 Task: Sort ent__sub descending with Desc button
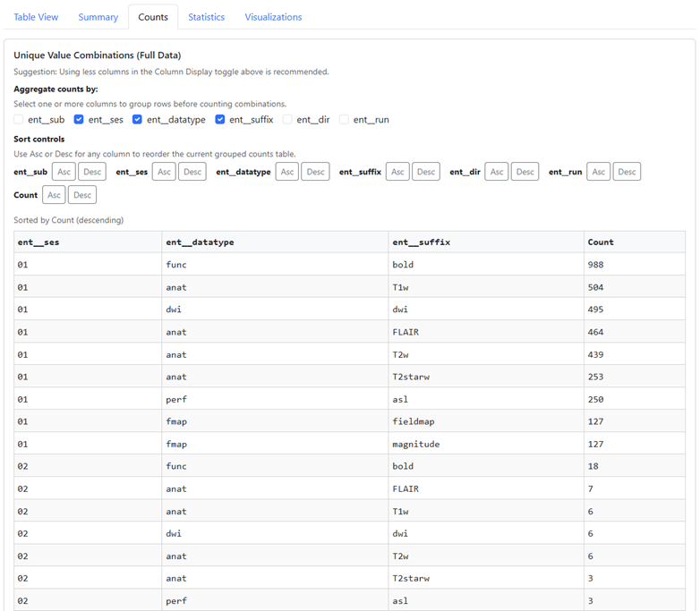92,172
